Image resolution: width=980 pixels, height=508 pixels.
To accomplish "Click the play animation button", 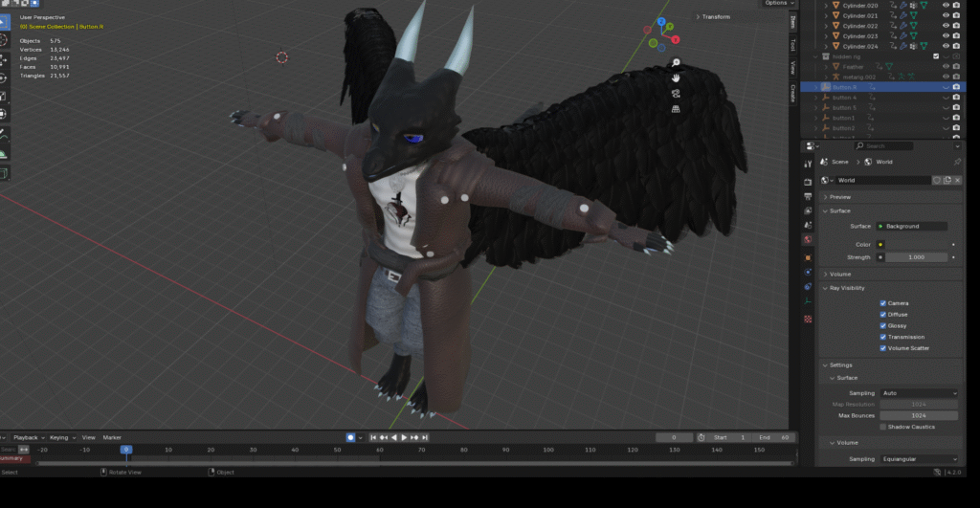I will (x=404, y=437).
